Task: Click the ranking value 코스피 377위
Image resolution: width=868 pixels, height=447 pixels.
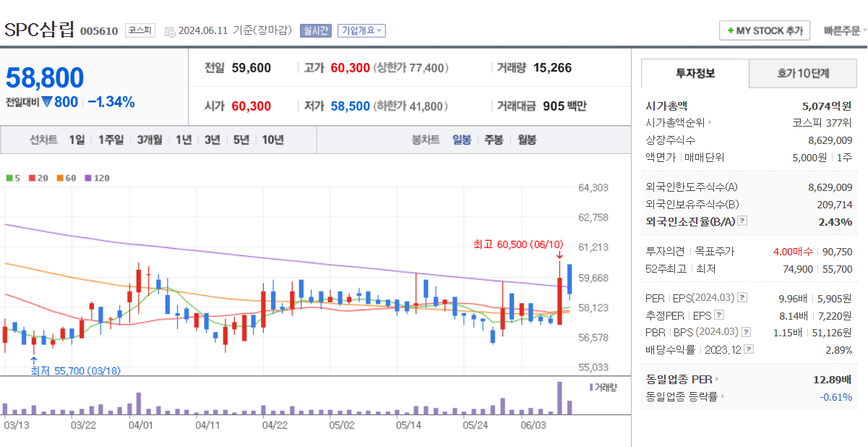Action: 822,123
